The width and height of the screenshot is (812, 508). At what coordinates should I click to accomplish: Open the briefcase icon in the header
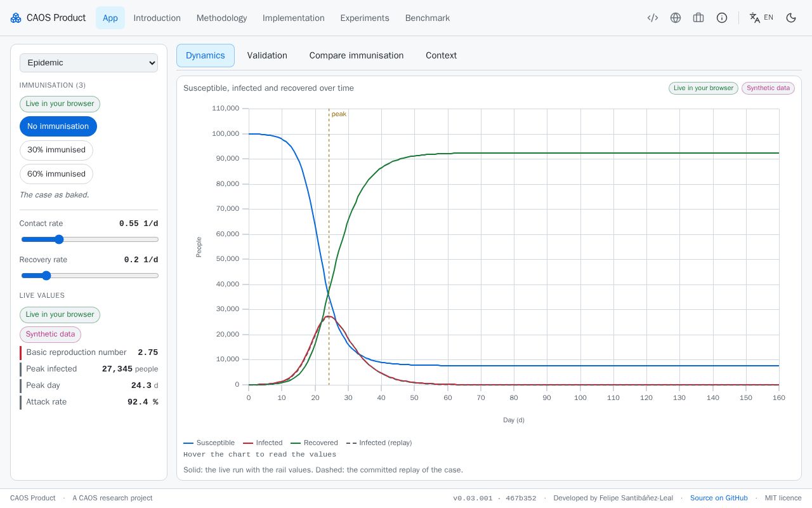click(698, 18)
